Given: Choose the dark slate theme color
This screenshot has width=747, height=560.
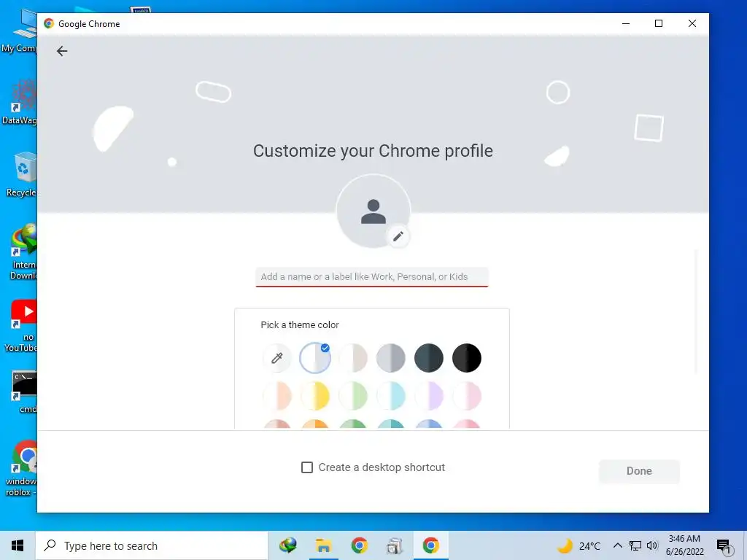Looking at the screenshot, I should pos(429,358).
